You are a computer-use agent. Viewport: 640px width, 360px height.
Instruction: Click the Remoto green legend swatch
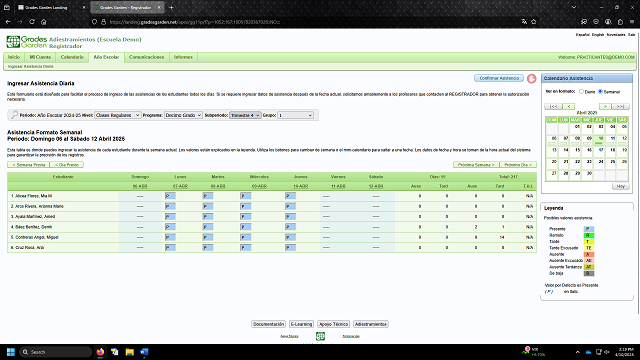589,235
